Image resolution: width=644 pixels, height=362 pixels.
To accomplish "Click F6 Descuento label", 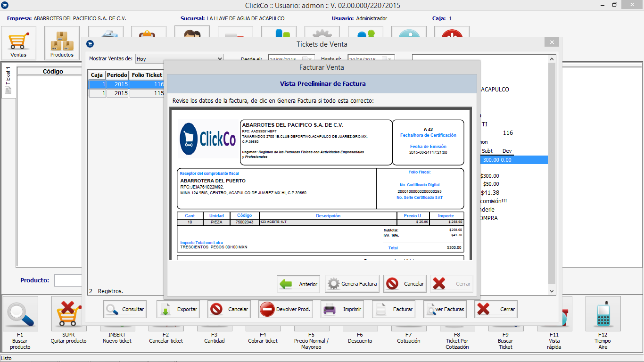I will coord(360,337).
